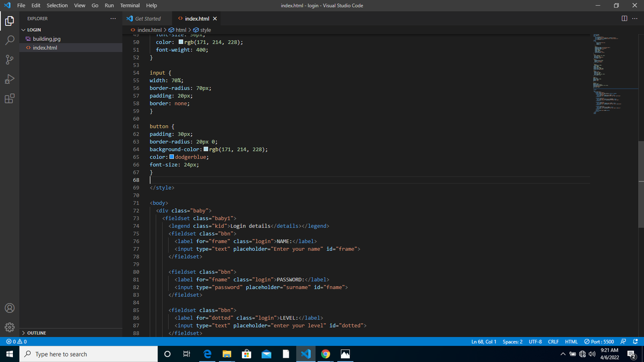Open the Manage gear icon
Image resolution: width=644 pixels, height=362 pixels.
pos(9,327)
